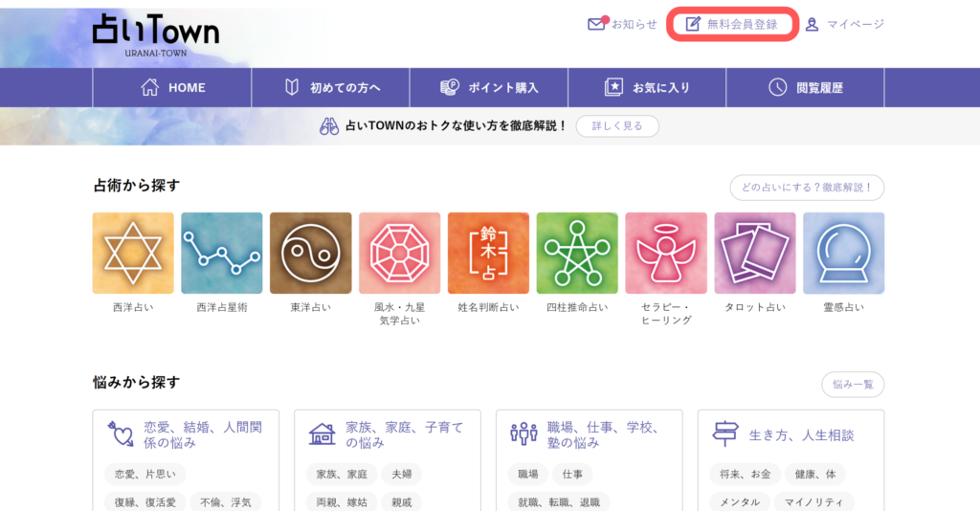Go to HOME in the navigation bar
The image size is (980, 511).
click(172, 87)
